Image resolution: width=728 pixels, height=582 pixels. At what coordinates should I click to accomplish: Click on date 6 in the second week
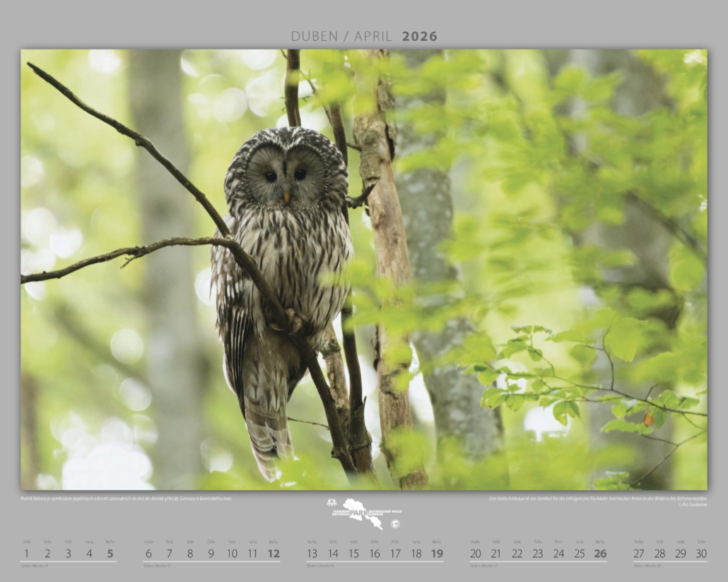tap(148, 554)
